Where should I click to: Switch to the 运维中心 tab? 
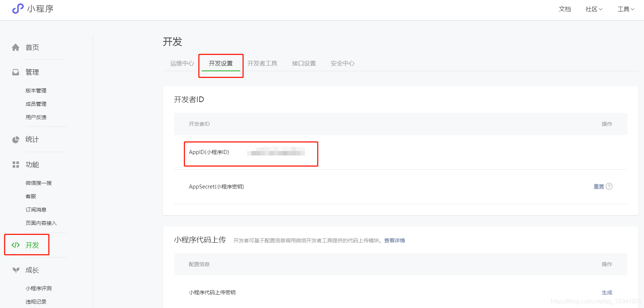[182, 63]
